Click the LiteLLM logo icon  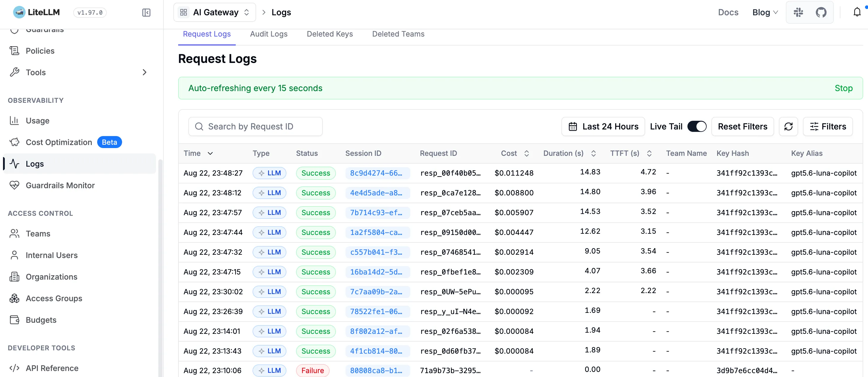click(x=19, y=12)
